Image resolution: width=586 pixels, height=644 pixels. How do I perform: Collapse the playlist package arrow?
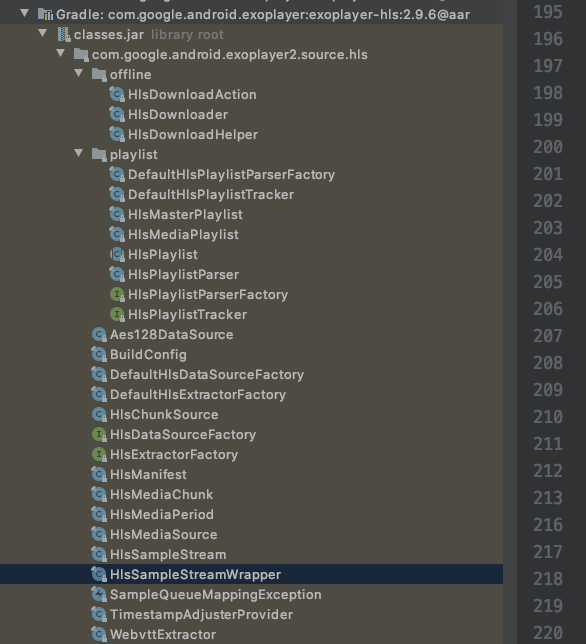coord(79,154)
